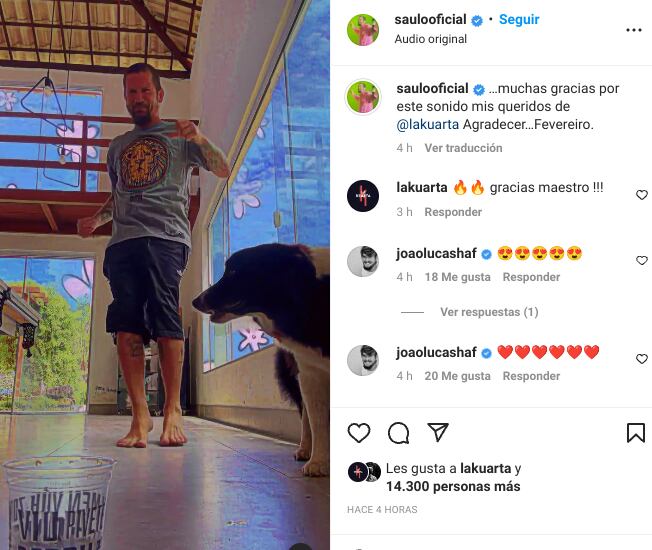Like joaolucashaf's red hearts comment
The image size is (652, 550).
tap(642, 359)
